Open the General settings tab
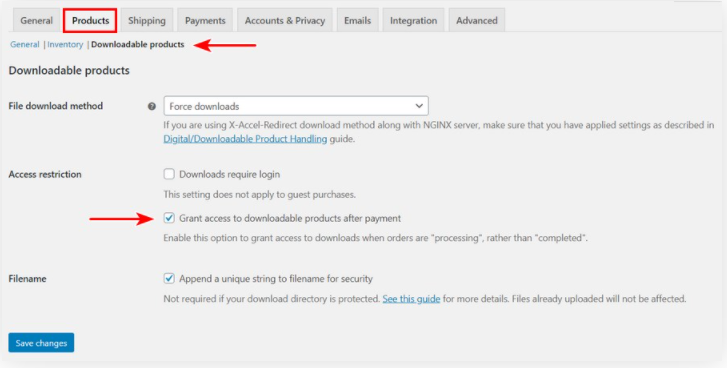Image resolution: width=727 pixels, height=368 pixels. point(36,21)
